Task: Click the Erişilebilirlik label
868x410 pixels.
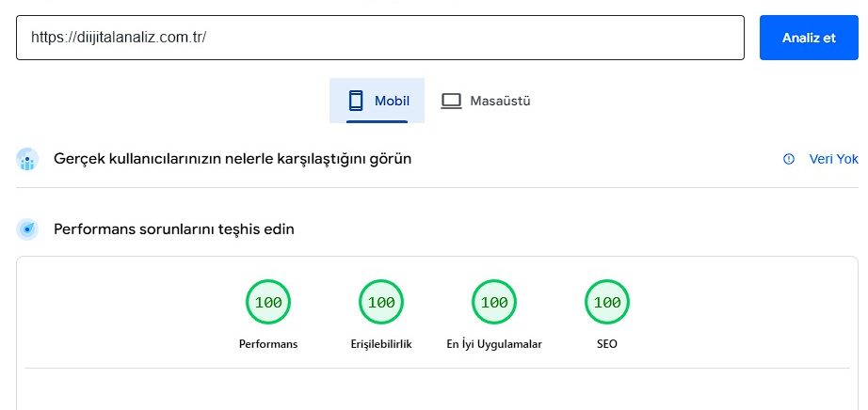Action: (x=381, y=344)
